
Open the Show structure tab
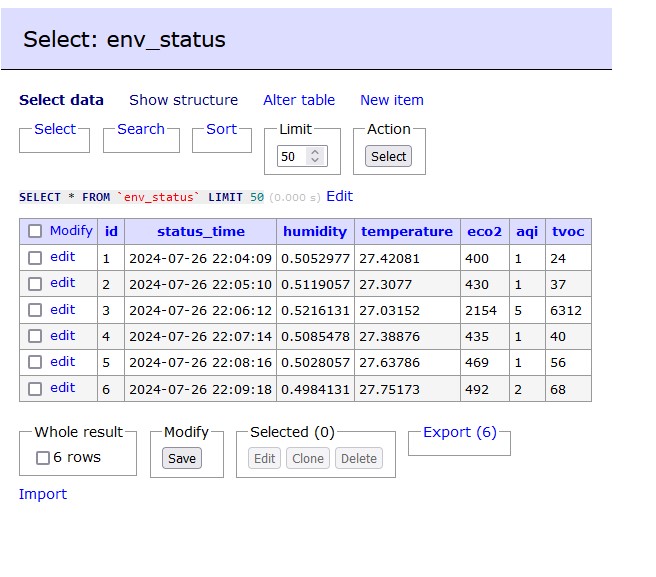[x=183, y=100]
